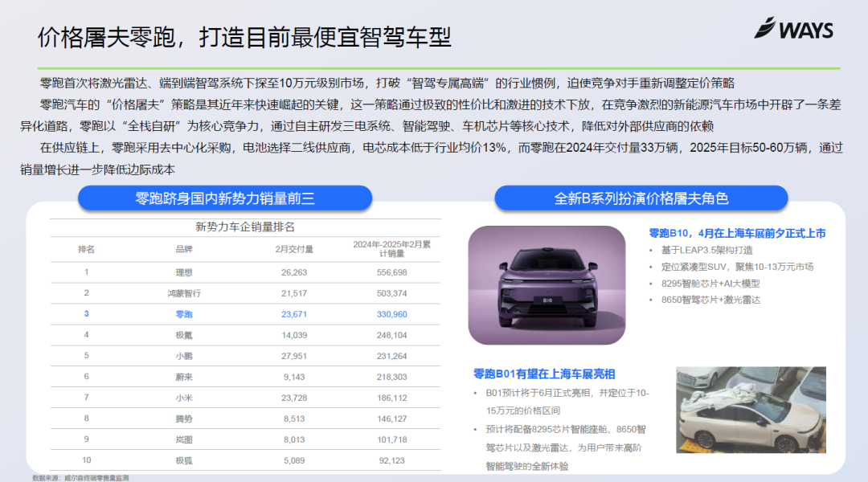Select the cumulative value 503,374
The height and width of the screenshot is (482, 868).
[x=392, y=293]
